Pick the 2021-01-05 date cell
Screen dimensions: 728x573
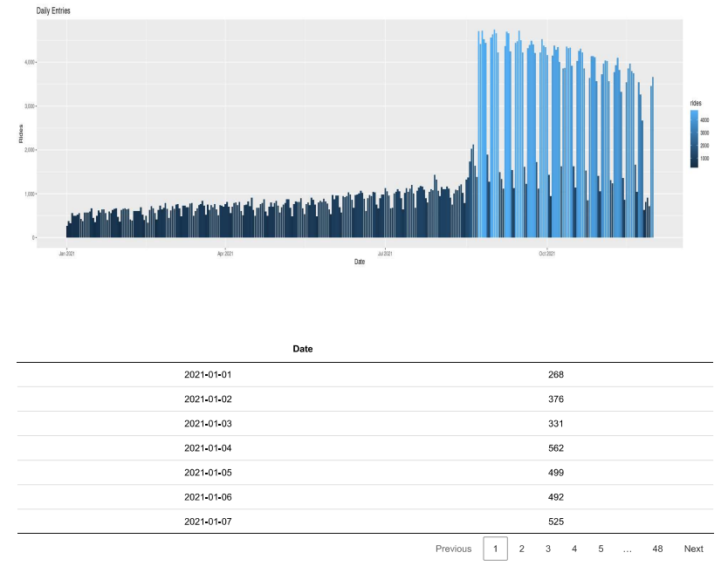coord(208,473)
